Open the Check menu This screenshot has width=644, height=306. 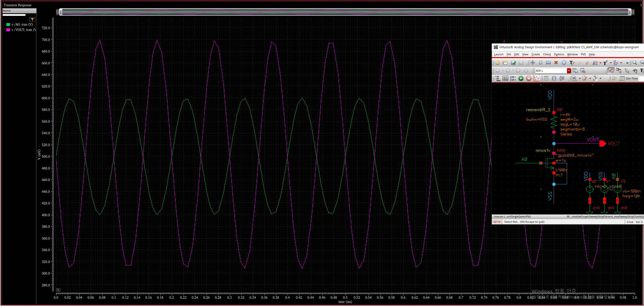point(547,54)
